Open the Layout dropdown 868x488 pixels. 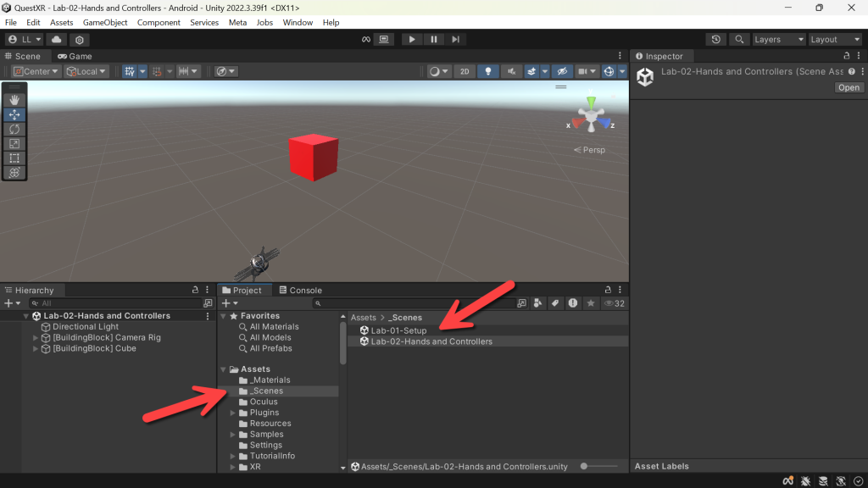[x=835, y=39]
